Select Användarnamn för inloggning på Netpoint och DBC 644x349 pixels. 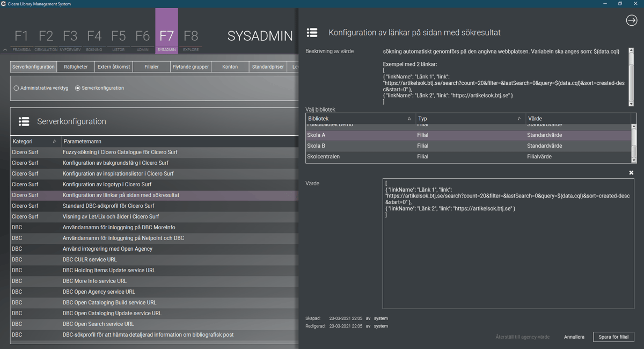click(x=154, y=238)
